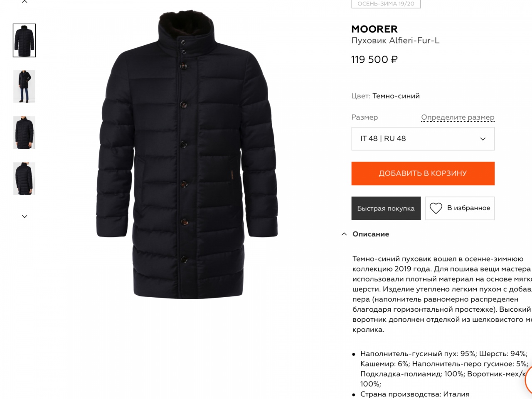Screen dimensions: 532x399
Task: Select the second thumbnail with model wearing jacket
Action: click(x=25, y=86)
